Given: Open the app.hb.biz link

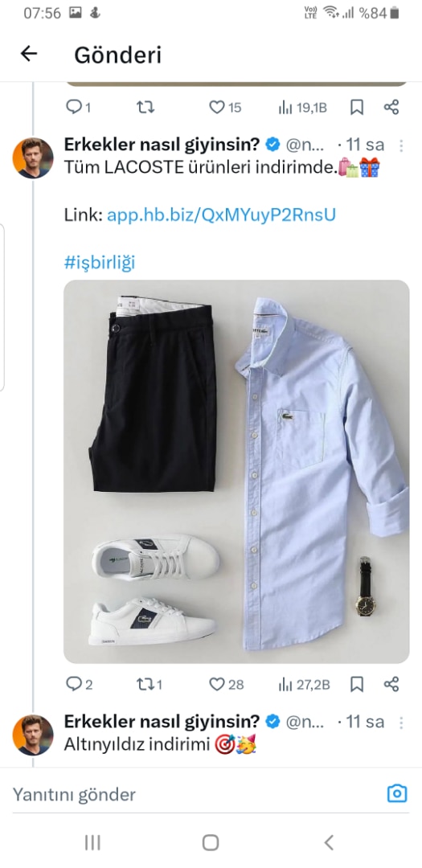Looking at the screenshot, I should (221, 215).
